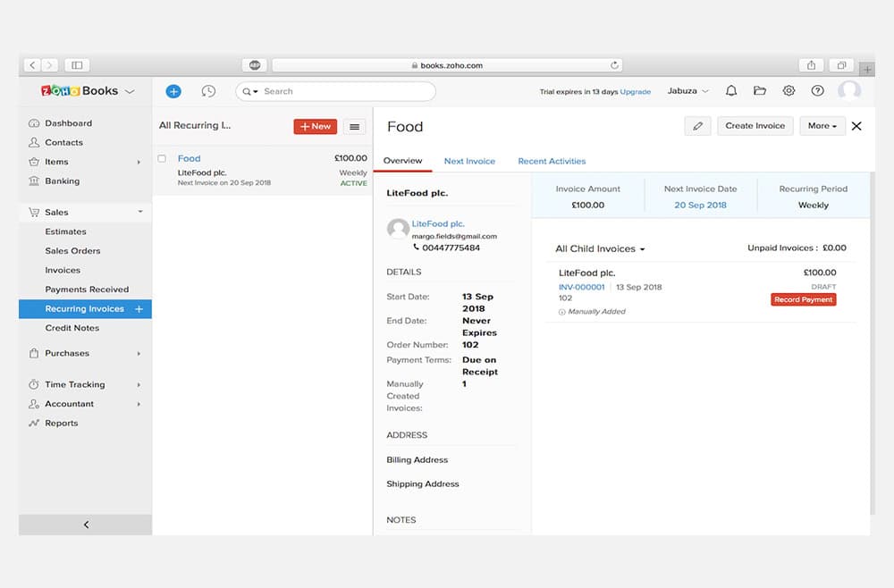Switch to the Recent Activities tab
This screenshot has height=588, width=894.
(552, 161)
